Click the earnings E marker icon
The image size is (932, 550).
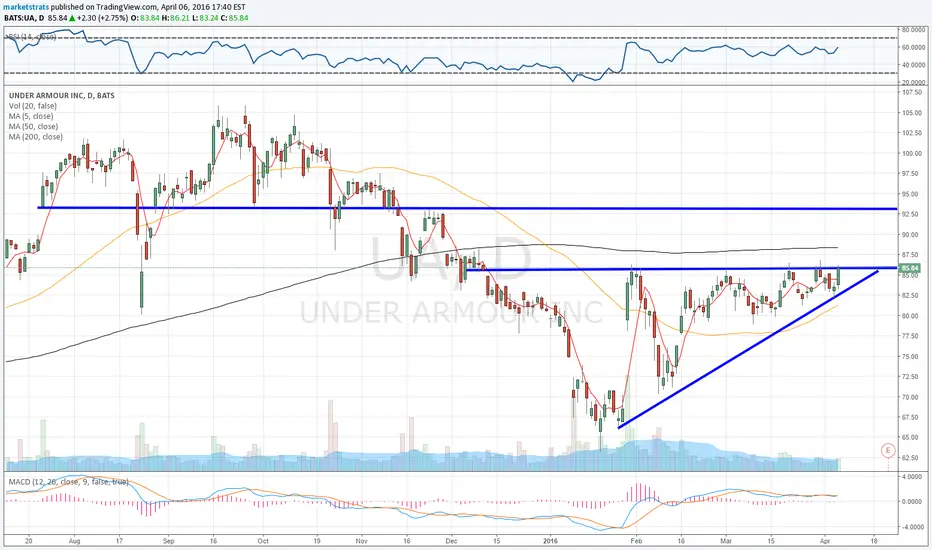[888, 450]
